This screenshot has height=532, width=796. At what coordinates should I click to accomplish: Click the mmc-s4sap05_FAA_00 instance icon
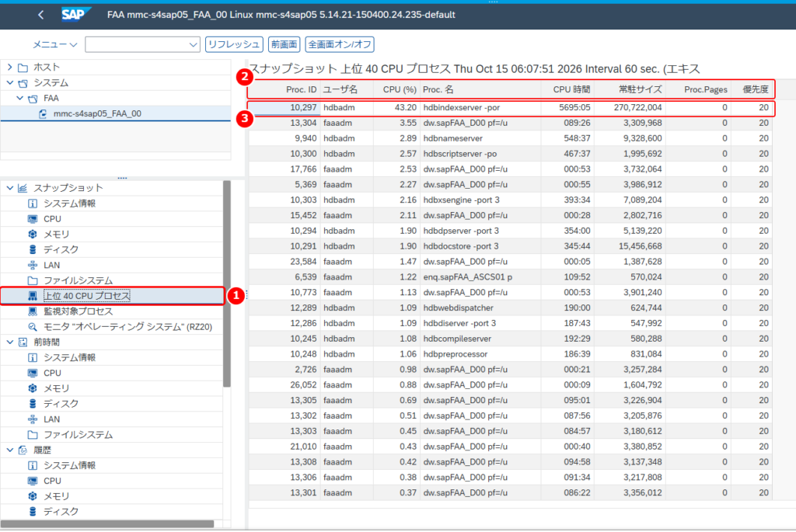point(43,114)
